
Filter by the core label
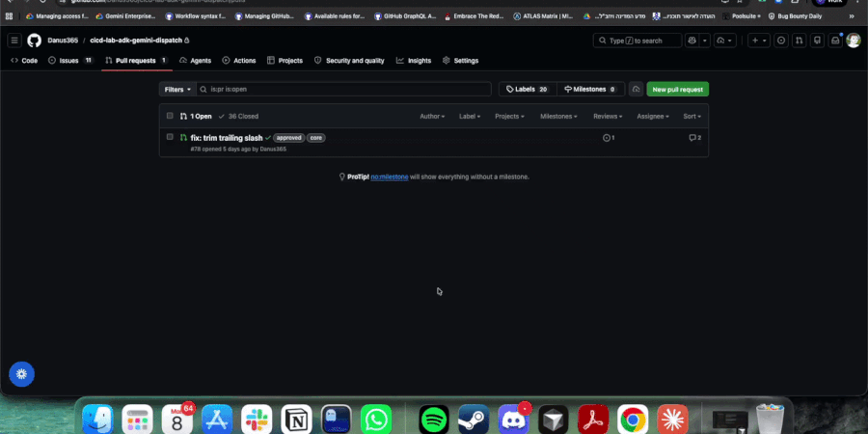coord(316,138)
